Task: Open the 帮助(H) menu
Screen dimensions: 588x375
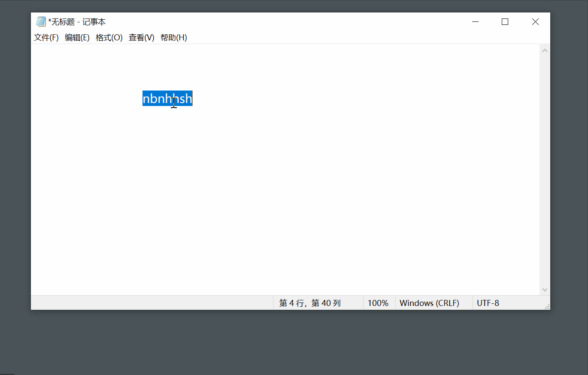Action: coord(173,38)
